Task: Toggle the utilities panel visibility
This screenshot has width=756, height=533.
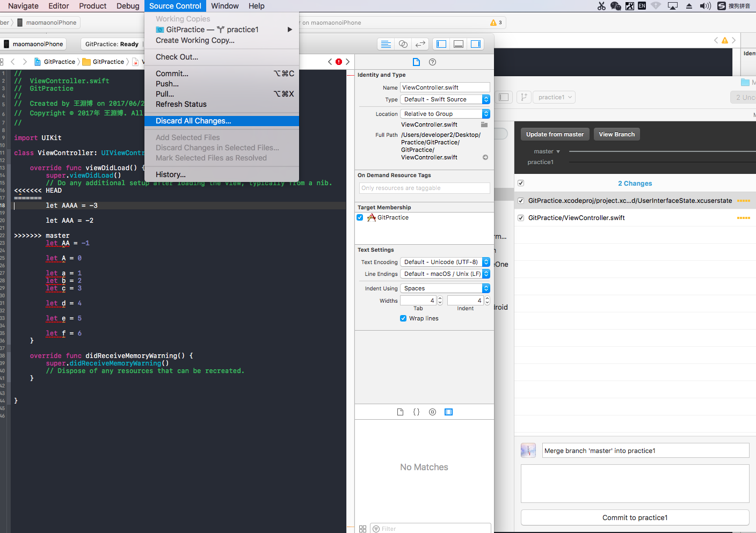Action: tap(476, 44)
